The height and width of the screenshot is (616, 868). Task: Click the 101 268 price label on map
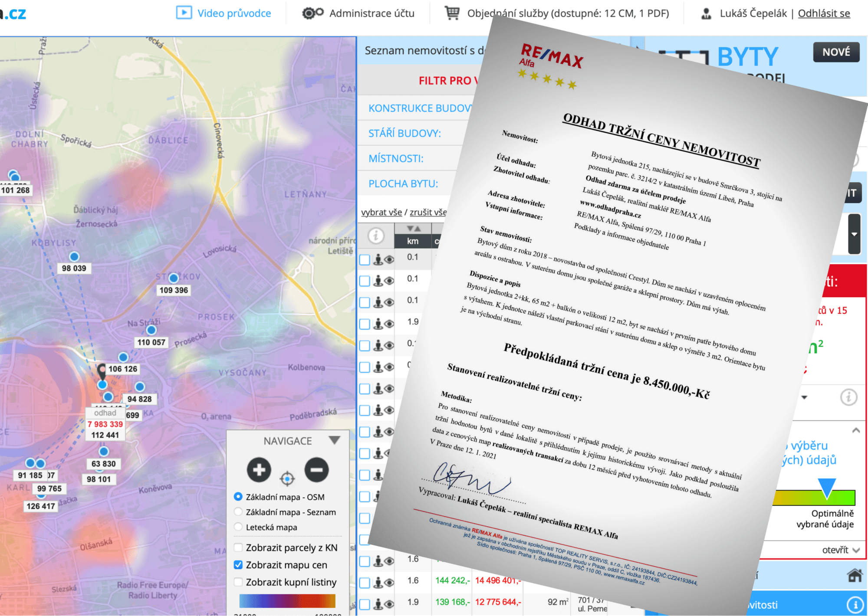(15, 190)
